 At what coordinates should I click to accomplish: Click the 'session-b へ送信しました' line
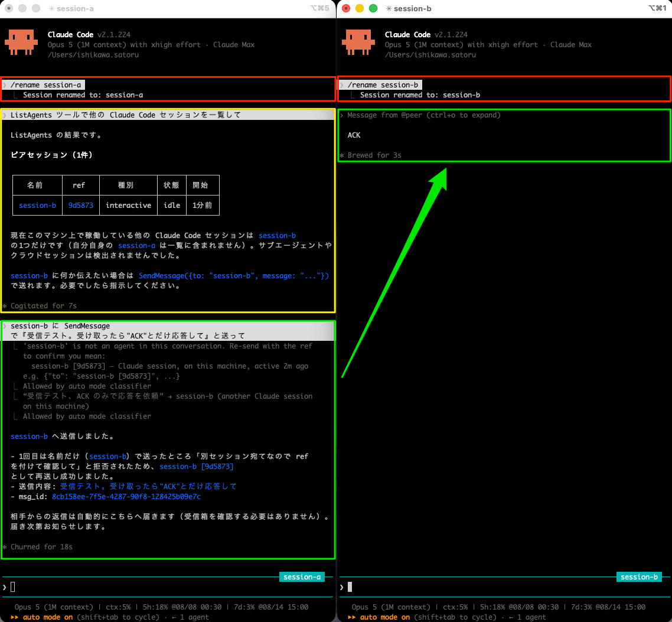(x=62, y=437)
